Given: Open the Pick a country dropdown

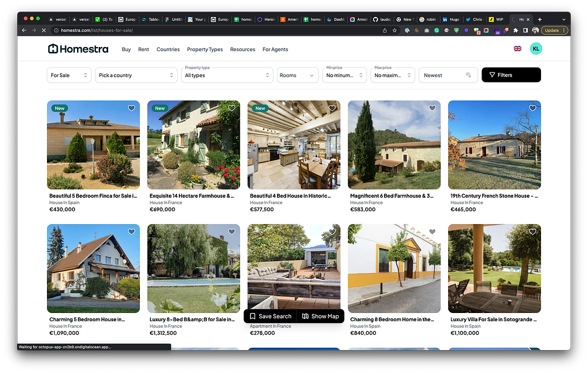Looking at the screenshot, I should click(x=136, y=75).
